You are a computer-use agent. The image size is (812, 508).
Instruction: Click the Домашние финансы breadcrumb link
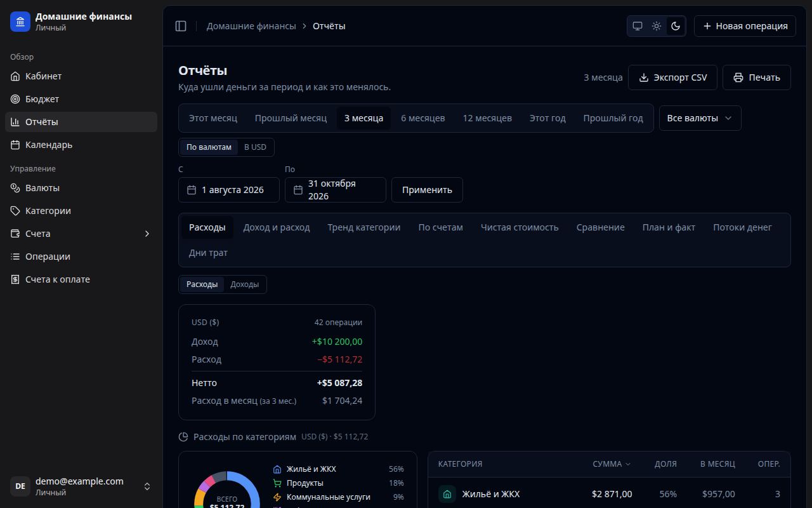251,26
